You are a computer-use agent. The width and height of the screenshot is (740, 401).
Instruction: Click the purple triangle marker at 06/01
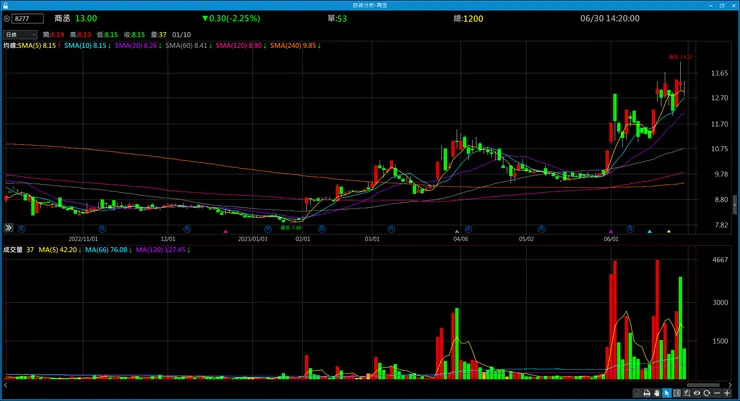click(x=611, y=231)
